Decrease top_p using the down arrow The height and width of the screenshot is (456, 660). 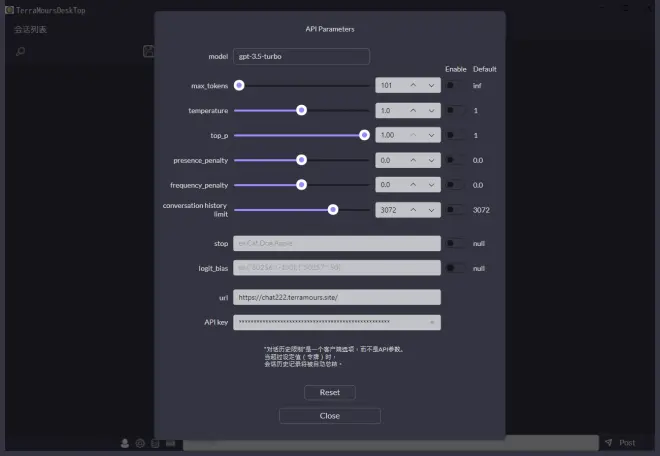pyautogui.click(x=431, y=135)
